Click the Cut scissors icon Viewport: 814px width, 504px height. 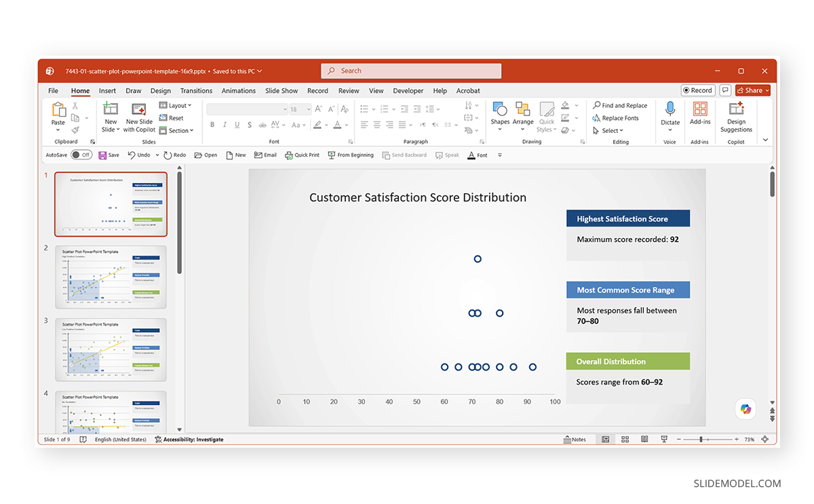tap(75, 106)
